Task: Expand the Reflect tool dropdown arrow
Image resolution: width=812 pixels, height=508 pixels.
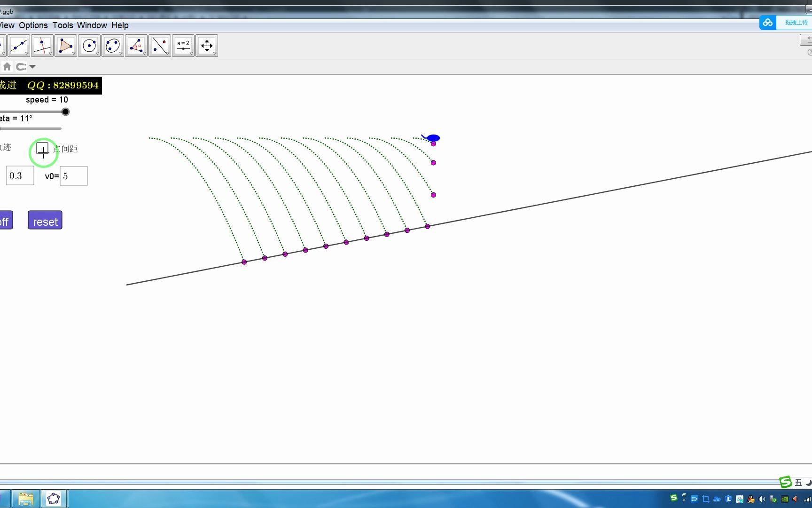Action: (168, 54)
